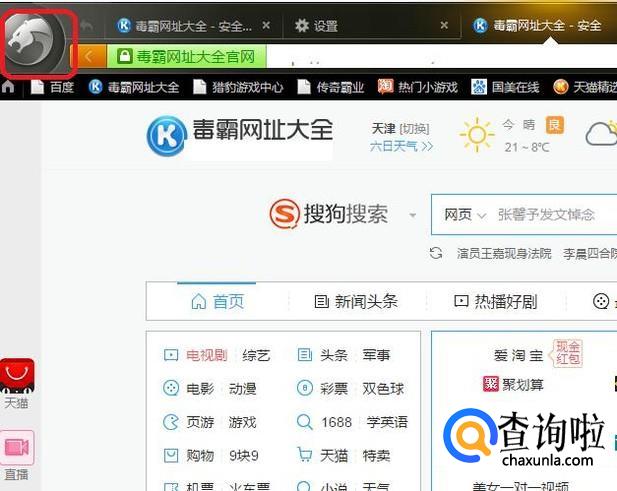
Task: Select the 热播好剧 navigation tab
Action: (495, 302)
